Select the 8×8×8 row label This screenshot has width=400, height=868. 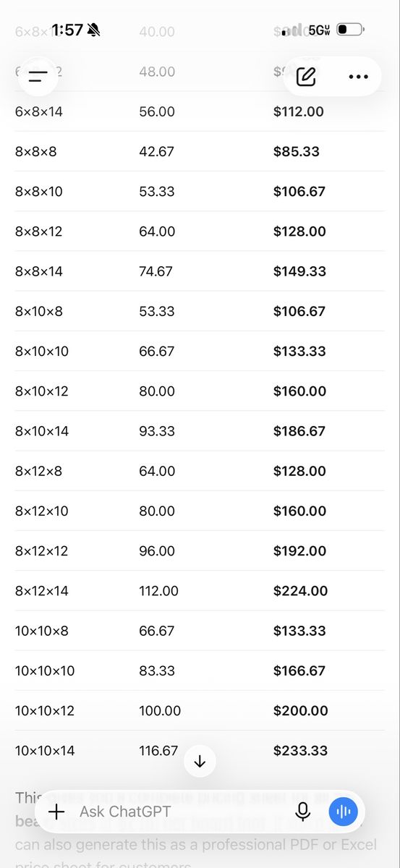[x=35, y=152]
